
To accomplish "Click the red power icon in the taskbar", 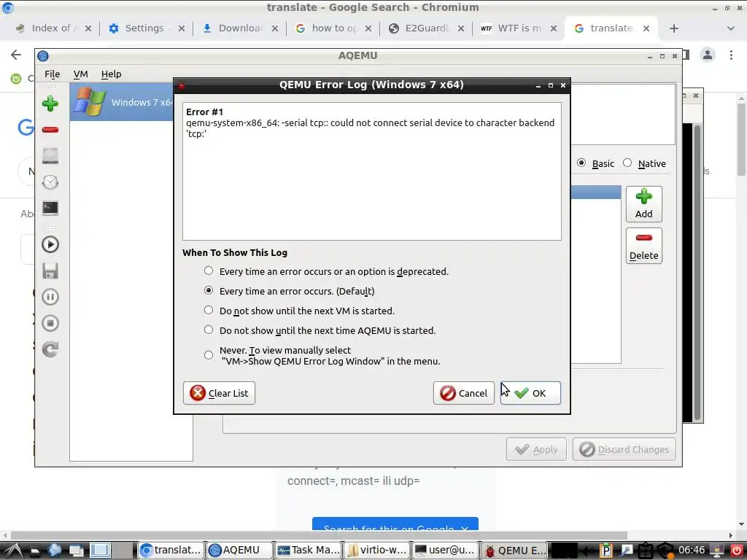I will (736, 551).
